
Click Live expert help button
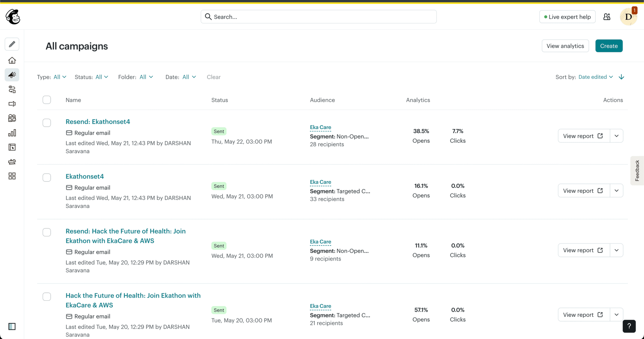pyautogui.click(x=567, y=17)
